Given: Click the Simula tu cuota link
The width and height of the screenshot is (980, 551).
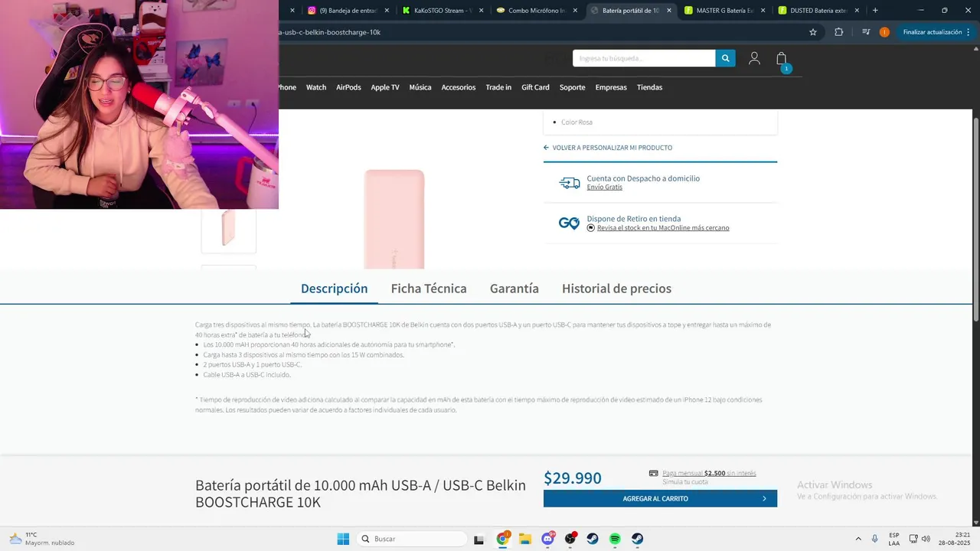Looking at the screenshot, I should click(x=684, y=482).
